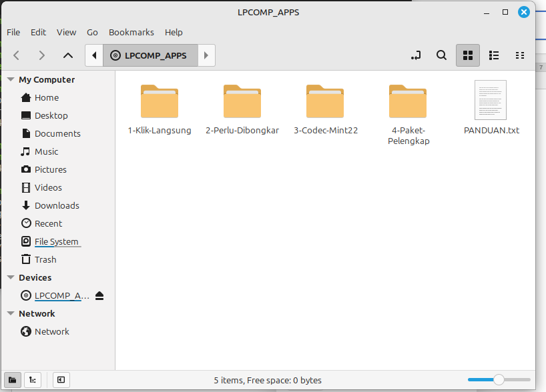This screenshot has height=392, width=546.
Task: Show tree view in the sidebar
Action: click(x=33, y=380)
